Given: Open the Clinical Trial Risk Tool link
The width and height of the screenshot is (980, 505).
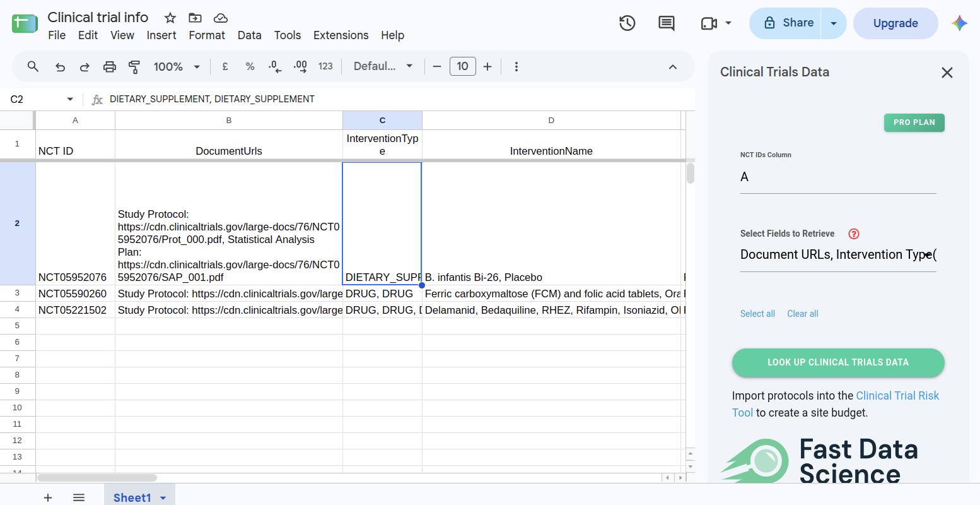Looking at the screenshot, I should 836,404.
